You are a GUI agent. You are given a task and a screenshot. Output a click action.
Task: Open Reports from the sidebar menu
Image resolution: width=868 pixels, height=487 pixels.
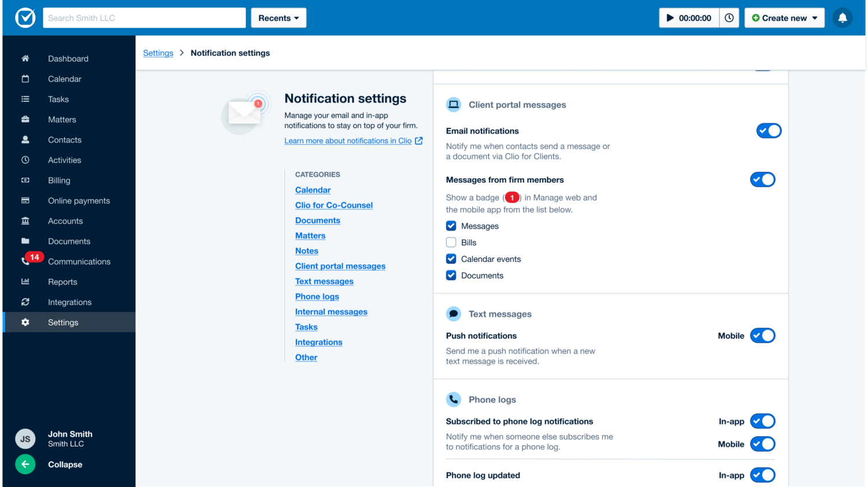coord(62,282)
